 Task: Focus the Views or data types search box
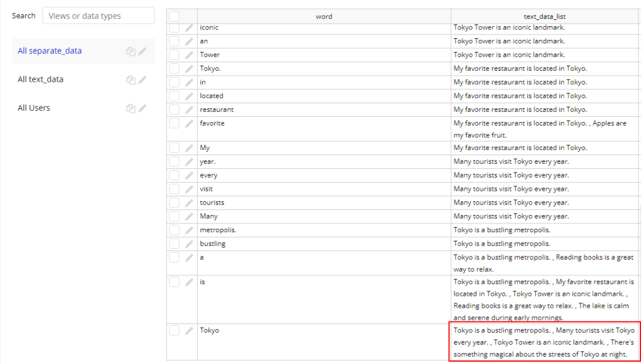[98, 16]
